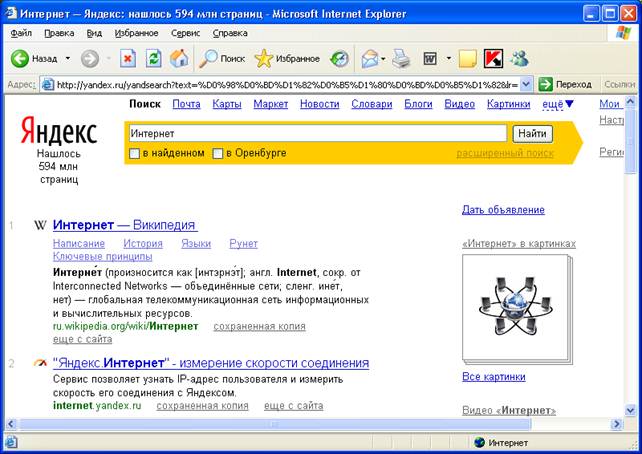The width and height of the screenshot is (642, 454).
Task: Click 'Все картинки' link
Action: coord(494,376)
